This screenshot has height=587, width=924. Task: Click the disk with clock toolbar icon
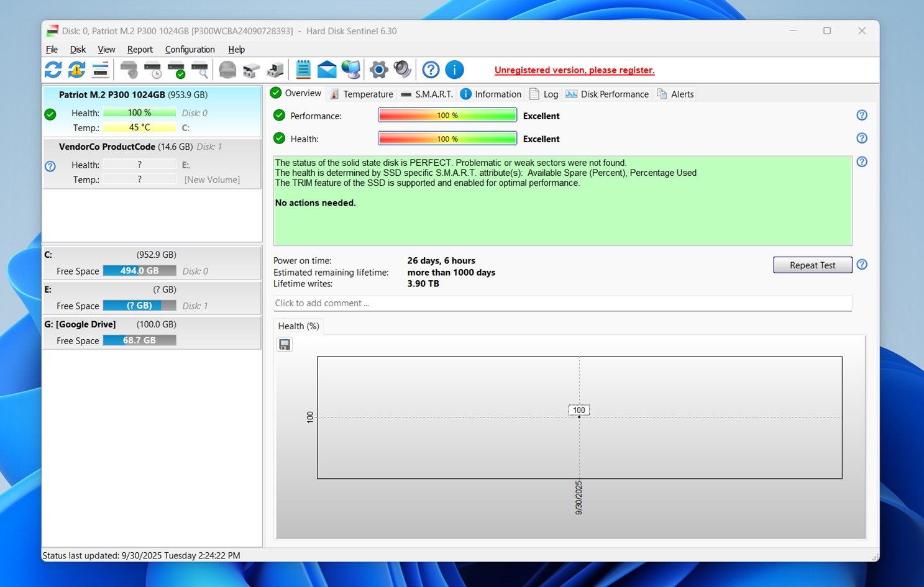pos(152,70)
